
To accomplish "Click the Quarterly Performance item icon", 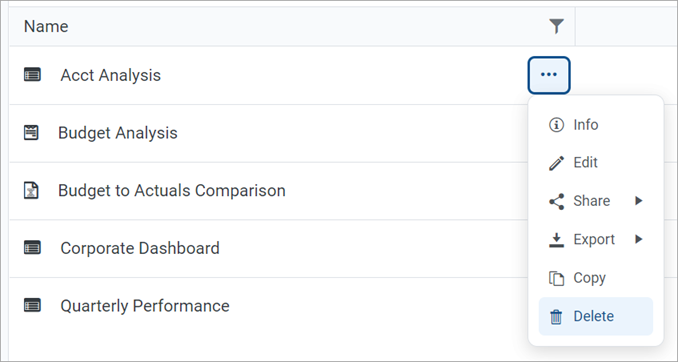I will pyautogui.click(x=32, y=306).
